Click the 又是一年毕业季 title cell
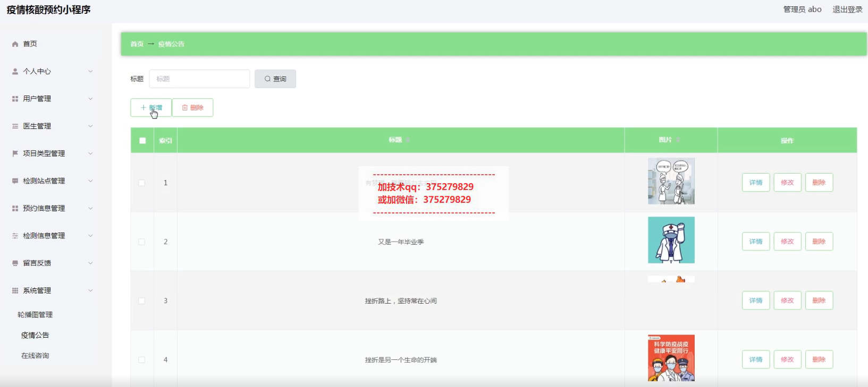 [x=401, y=242]
